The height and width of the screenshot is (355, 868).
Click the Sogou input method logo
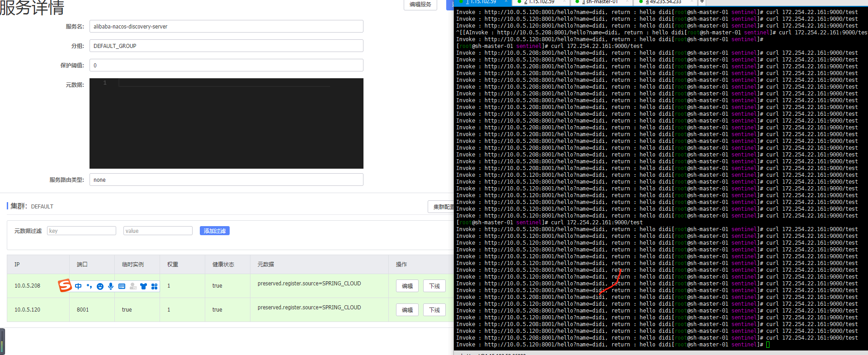[x=65, y=285]
